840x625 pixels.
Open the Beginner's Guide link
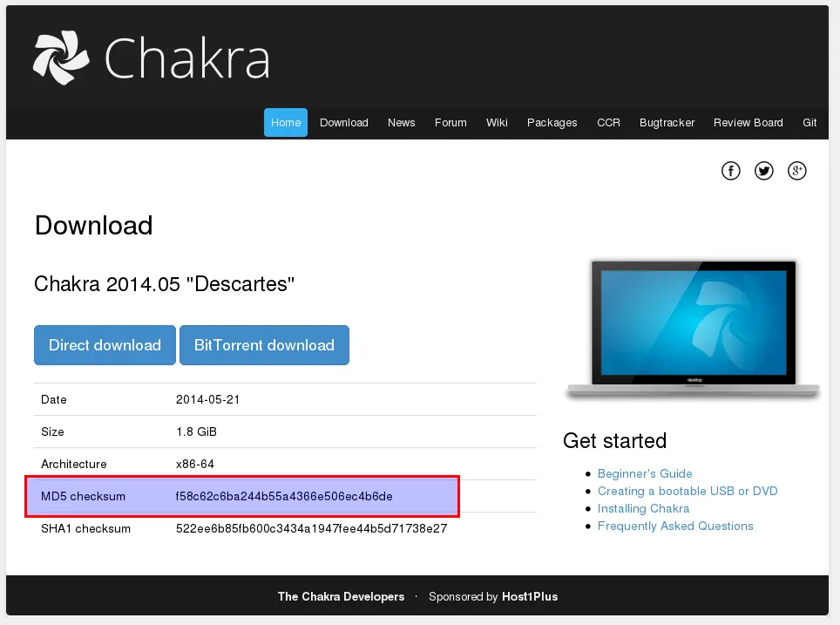[645, 474]
